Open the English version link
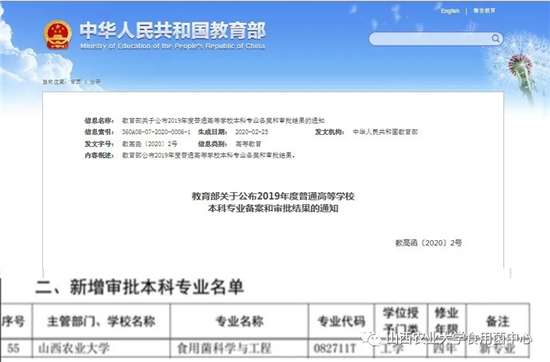Viewport: 550px width, 362px height. [x=450, y=11]
